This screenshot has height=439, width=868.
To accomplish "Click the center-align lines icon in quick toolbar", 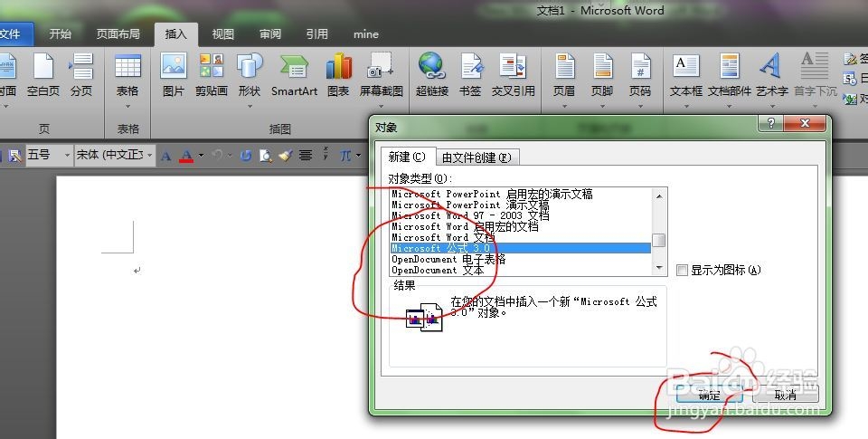I will [306, 156].
